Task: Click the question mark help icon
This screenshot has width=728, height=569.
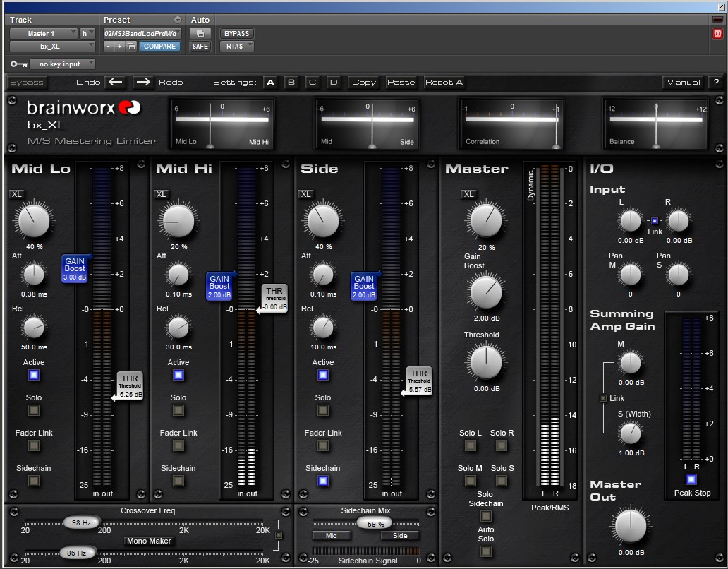Action: click(715, 82)
